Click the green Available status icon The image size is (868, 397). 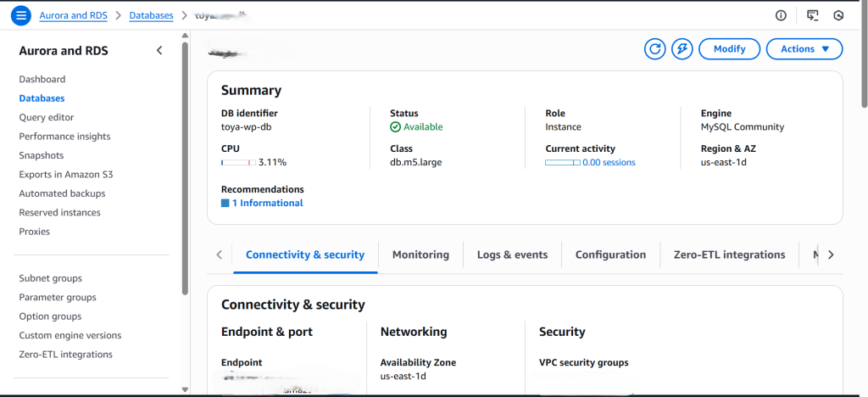click(x=395, y=127)
